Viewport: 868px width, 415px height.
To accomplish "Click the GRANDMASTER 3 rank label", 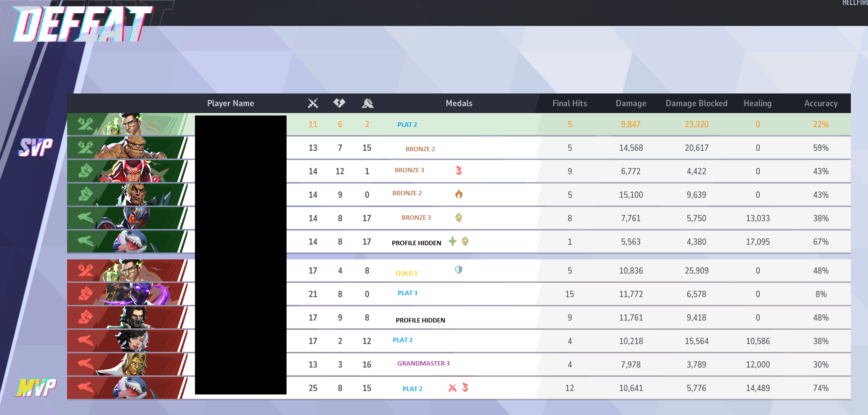I will [x=423, y=363].
